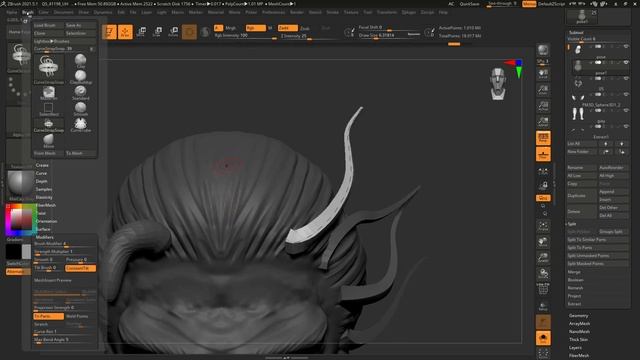Click the Zoom document icon on right shelf

[543, 90]
